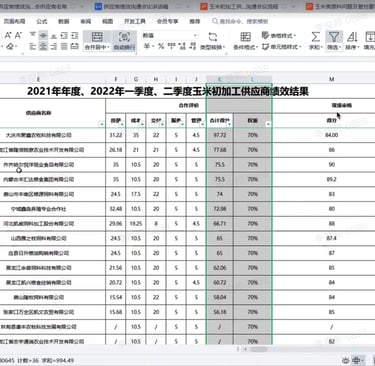Open filter arrow in 供应商名称 header
Image resolution: width=375 pixels, height=366 pixels.
click(x=102, y=124)
